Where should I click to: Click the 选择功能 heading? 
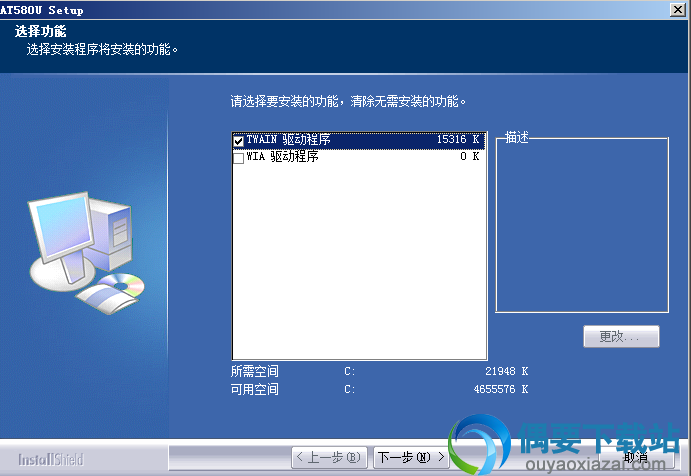40,31
